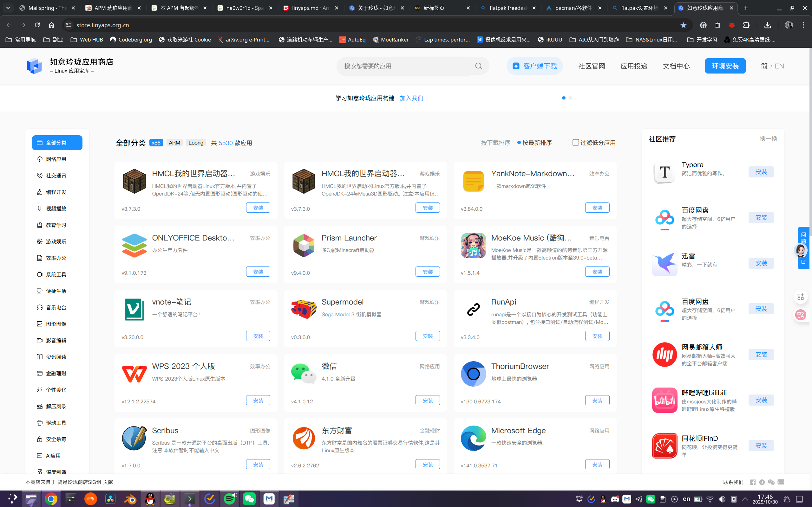
Task: Open the WPS 2023 app icon
Action: pyautogui.click(x=134, y=374)
